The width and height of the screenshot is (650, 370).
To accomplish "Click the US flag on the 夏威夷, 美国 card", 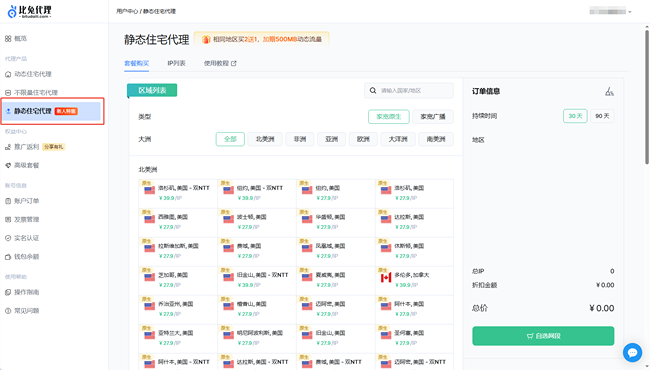I will click(x=307, y=278).
